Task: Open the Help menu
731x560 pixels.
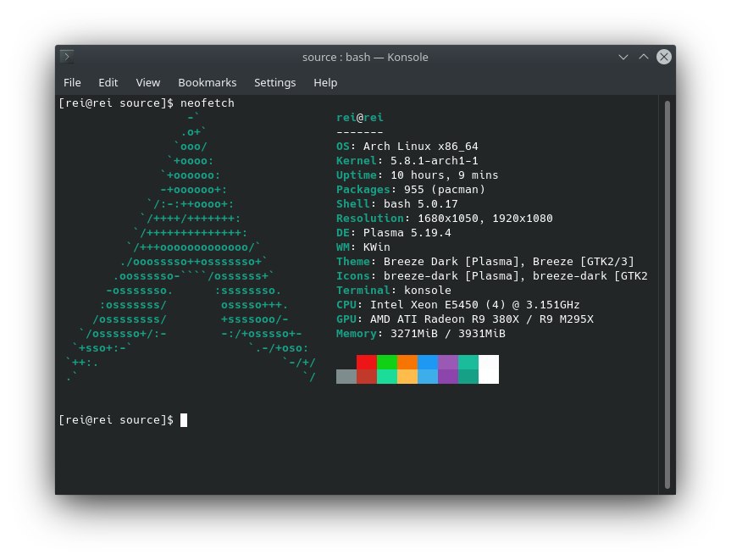Action: 325,82
